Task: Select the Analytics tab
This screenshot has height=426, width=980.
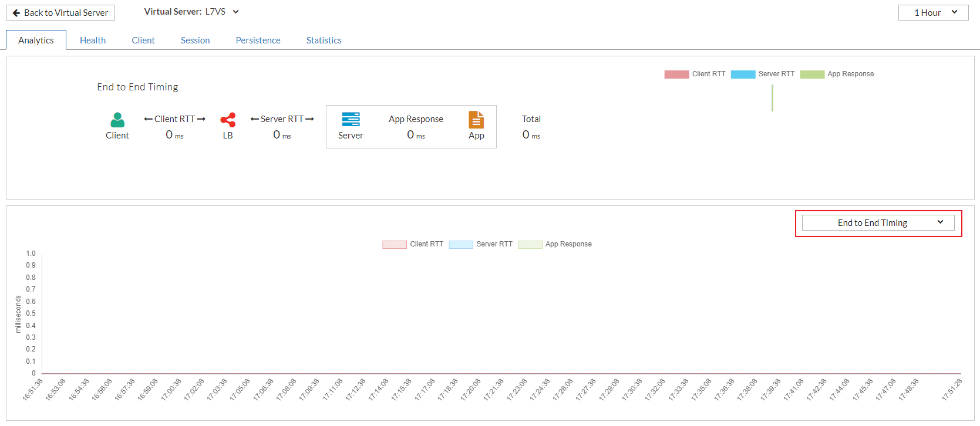Action: point(36,40)
